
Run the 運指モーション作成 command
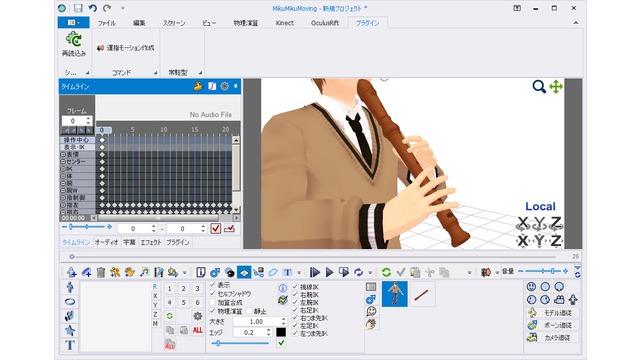(x=126, y=48)
